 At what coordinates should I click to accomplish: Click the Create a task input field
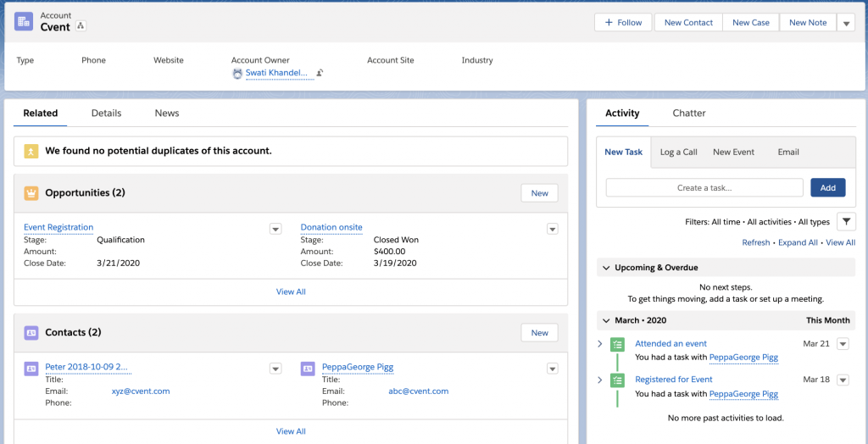[x=704, y=188]
